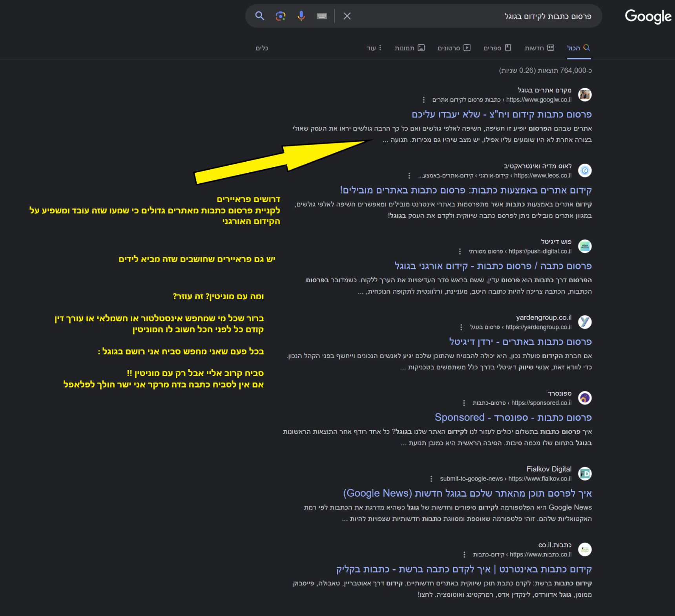Image resolution: width=675 pixels, height=616 pixels.
Task: Switch to the תמונות tab
Action: [x=410, y=48]
